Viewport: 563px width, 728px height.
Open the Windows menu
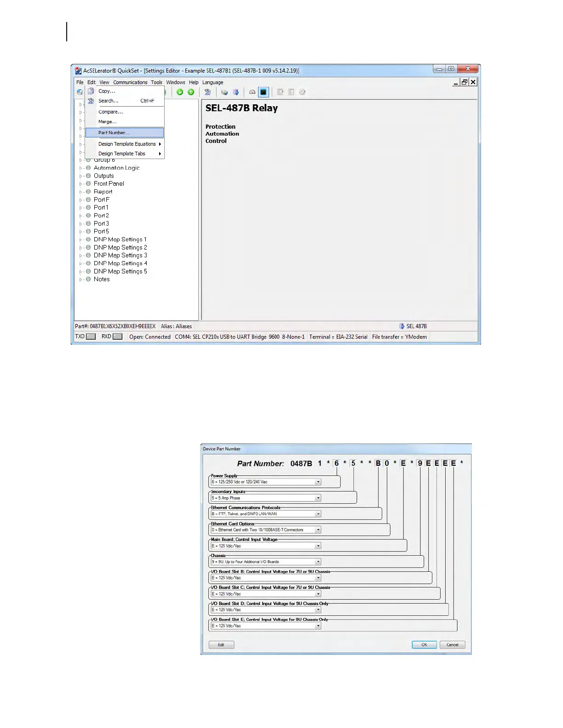176,82
